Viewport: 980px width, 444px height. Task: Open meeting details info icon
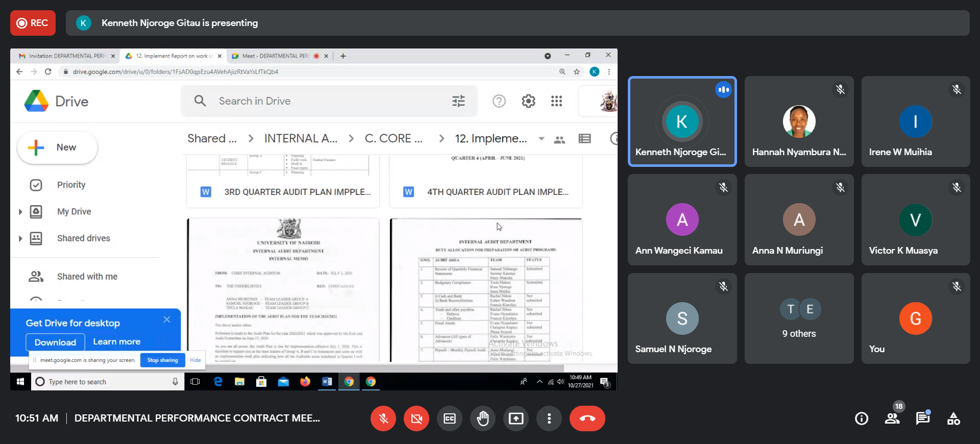coord(861,418)
